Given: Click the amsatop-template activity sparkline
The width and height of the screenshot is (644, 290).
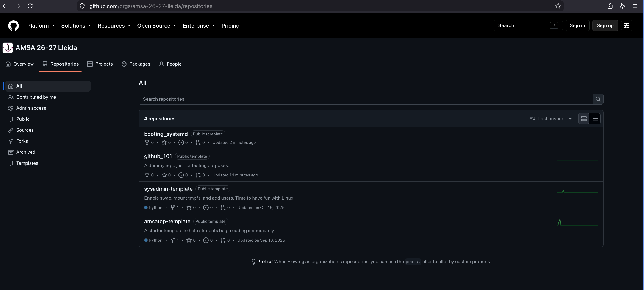Looking at the screenshot, I should coord(577,222).
